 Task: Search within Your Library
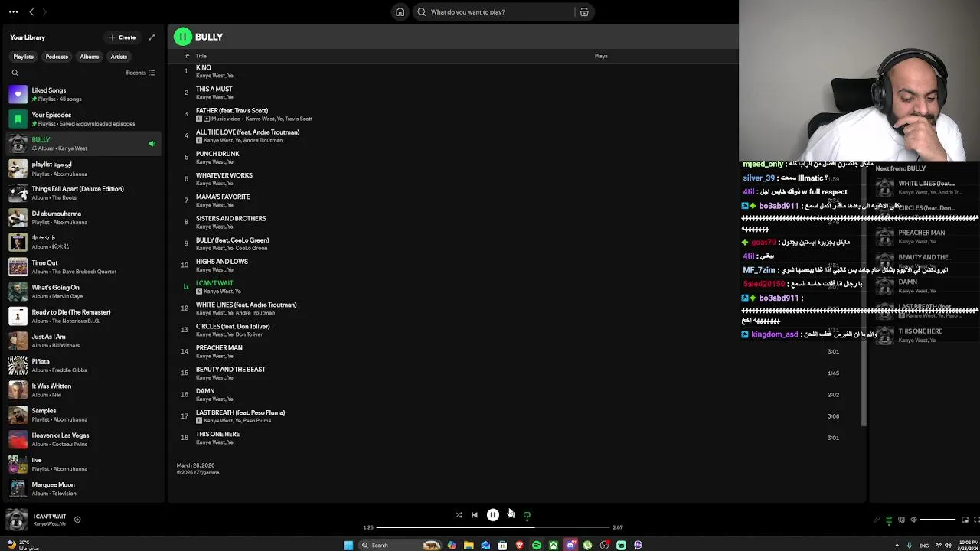(x=15, y=73)
